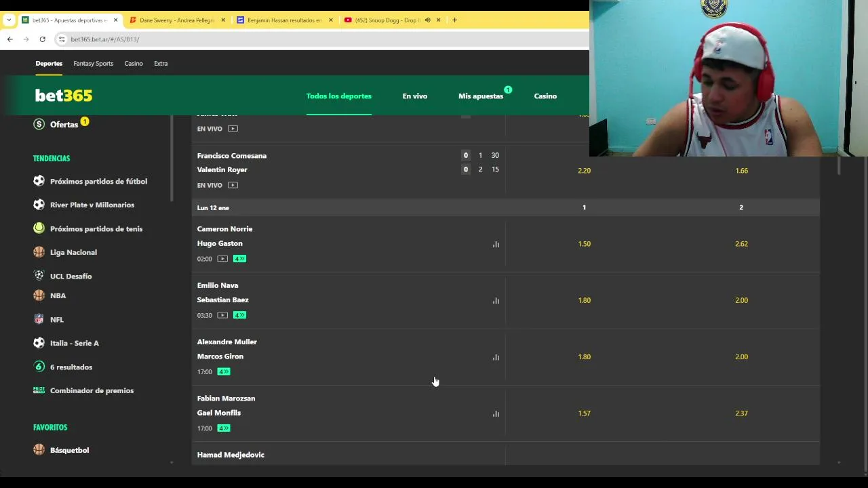Bet on Cameron Norrie at 1.50

[x=584, y=244]
